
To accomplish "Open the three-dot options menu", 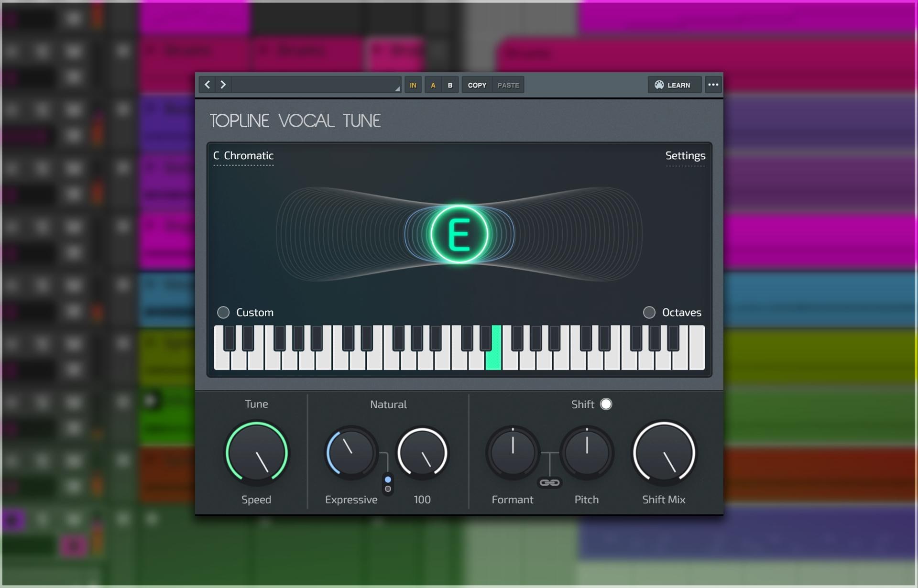I will point(713,85).
